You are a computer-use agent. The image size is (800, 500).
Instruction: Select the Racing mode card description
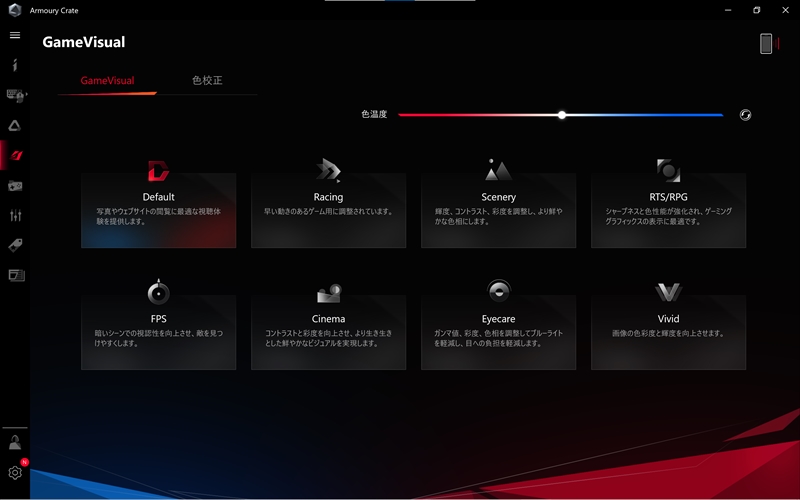[329, 211]
